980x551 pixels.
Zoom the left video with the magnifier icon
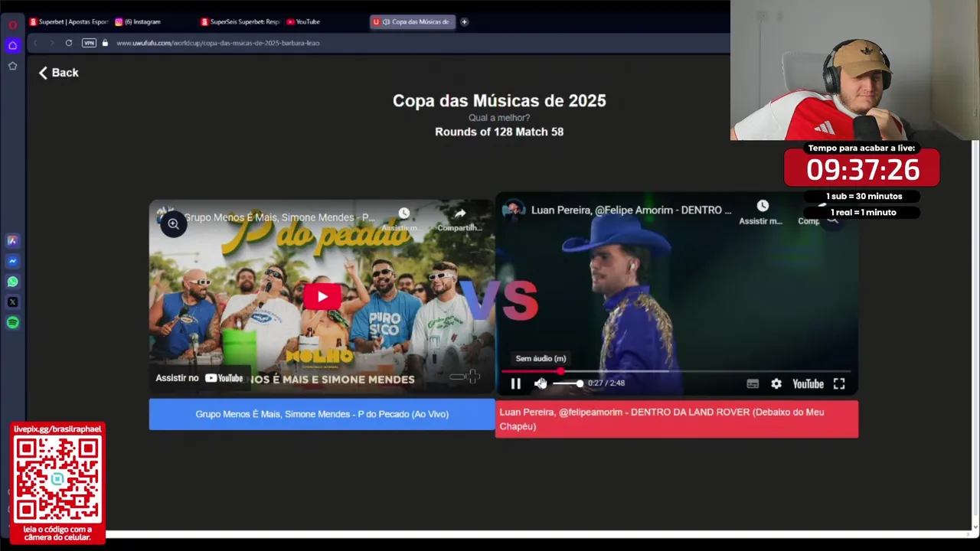(174, 224)
